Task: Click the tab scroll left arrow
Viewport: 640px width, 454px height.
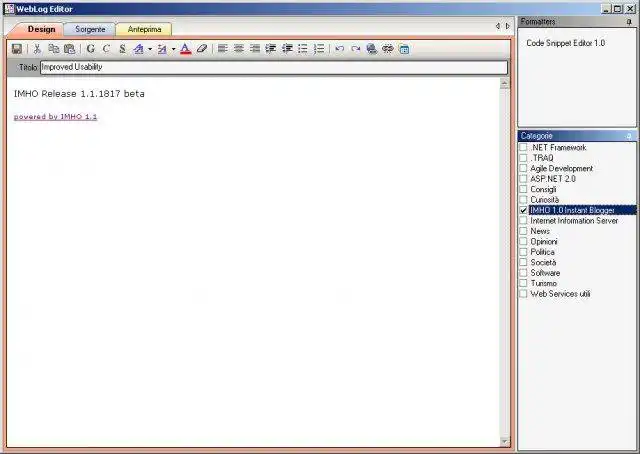Action: click(498, 26)
